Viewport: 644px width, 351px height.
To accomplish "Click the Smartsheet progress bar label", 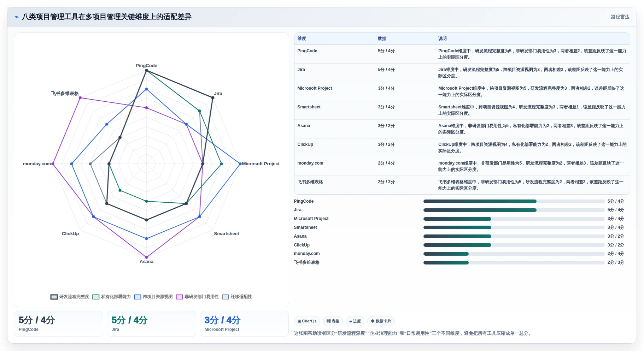I will tap(305, 228).
